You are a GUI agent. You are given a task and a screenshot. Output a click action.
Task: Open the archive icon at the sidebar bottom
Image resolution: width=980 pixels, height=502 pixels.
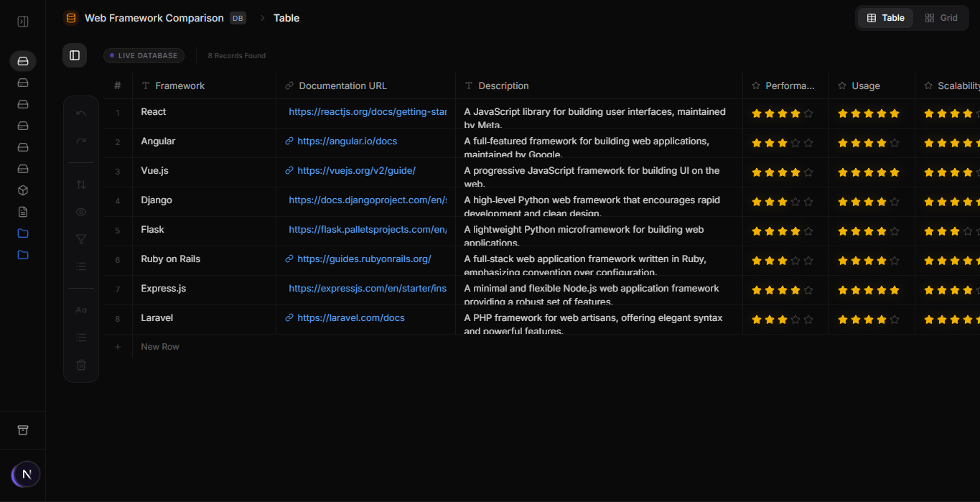(x=22, y=429)
